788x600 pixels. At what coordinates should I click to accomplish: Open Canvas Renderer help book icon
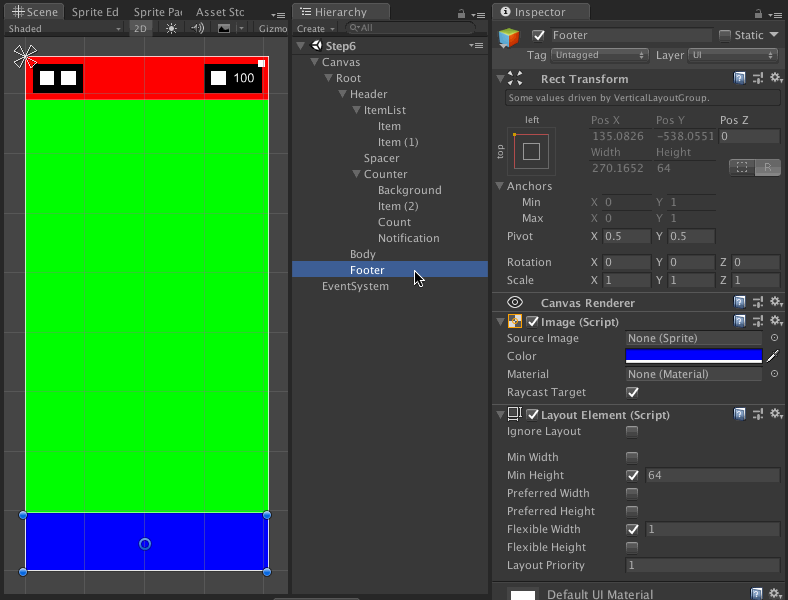tap(739, 302)
